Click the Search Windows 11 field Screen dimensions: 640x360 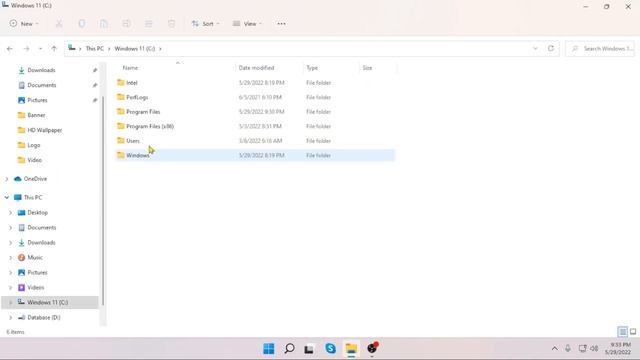(x=600, y=49)
